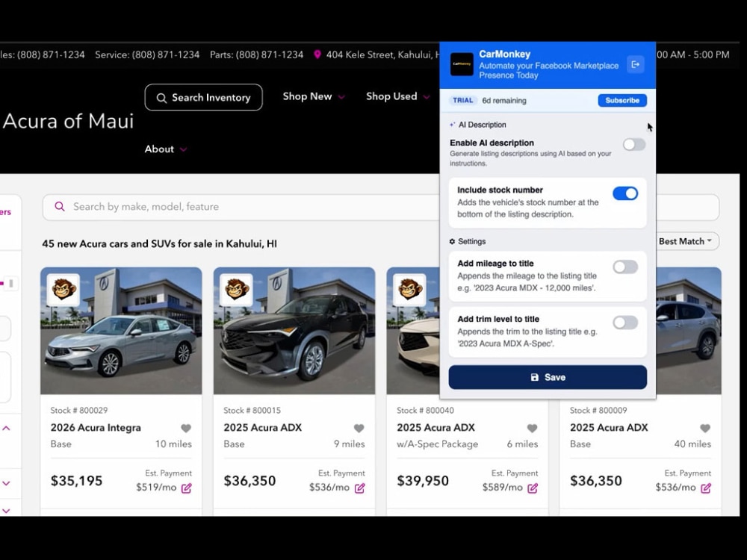Open the 2026 Acura Integra listing title
This screenshot has width=747, height=560.
[96, 428]
